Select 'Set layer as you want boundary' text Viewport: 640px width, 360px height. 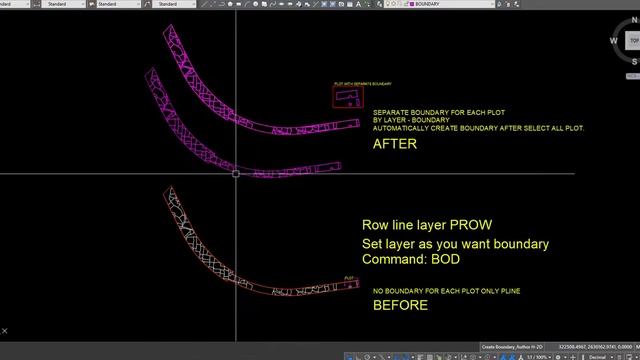pyautogui.click(x=455, y=244)
